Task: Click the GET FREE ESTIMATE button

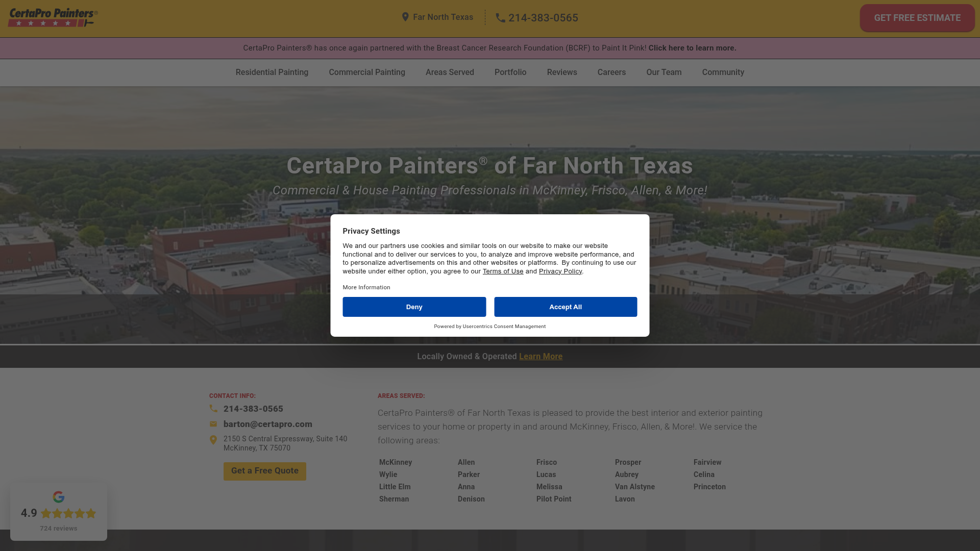Action: (x=917, y=18)
